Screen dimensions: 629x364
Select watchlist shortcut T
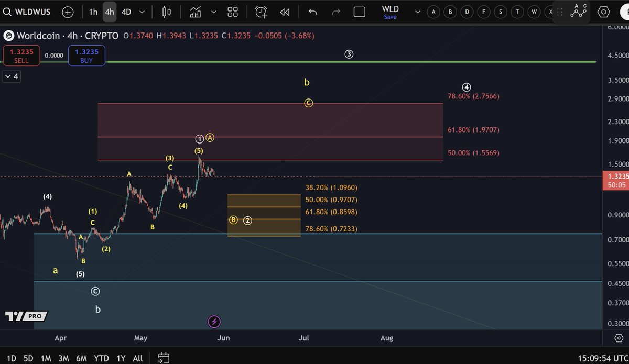tap(517, 12)
